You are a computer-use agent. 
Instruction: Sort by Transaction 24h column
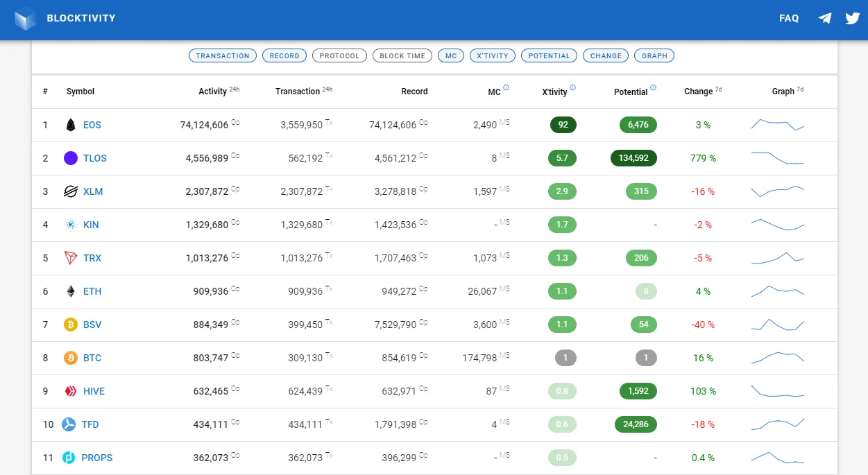coord(304,91)
